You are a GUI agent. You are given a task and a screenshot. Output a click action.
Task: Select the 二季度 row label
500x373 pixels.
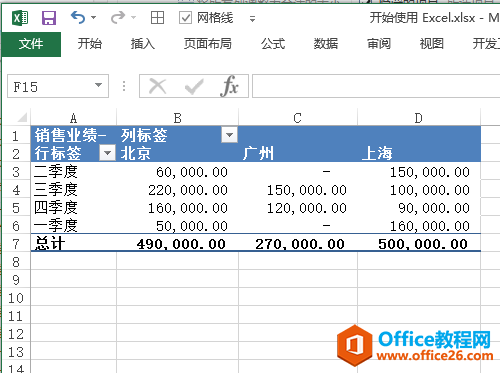[74, 171]
